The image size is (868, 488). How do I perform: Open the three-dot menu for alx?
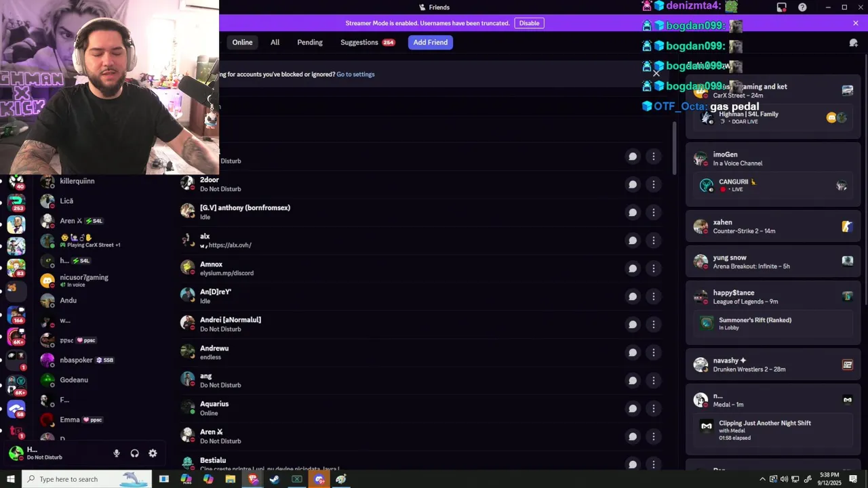[654, 241]
